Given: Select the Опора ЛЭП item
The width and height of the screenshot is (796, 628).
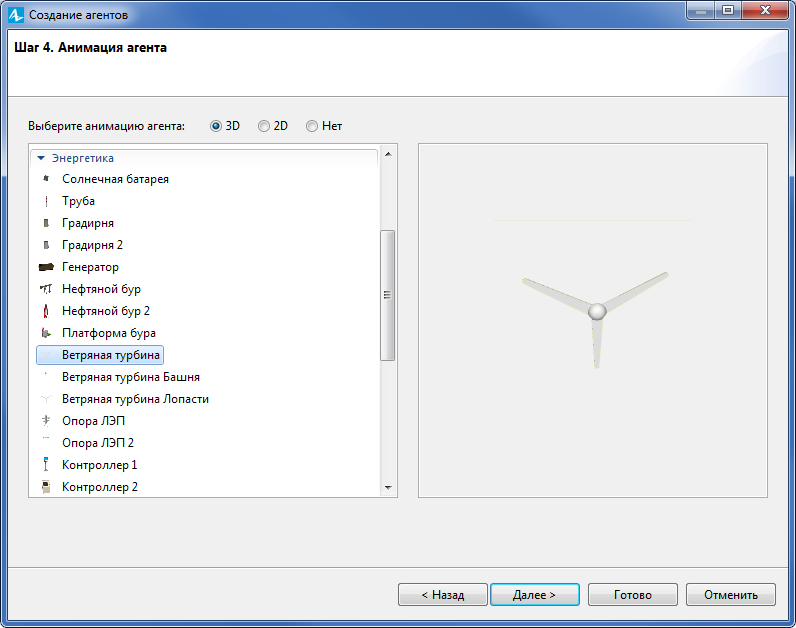Looking at the screenshot, I should pyautogui.click(x=93, y=421).
